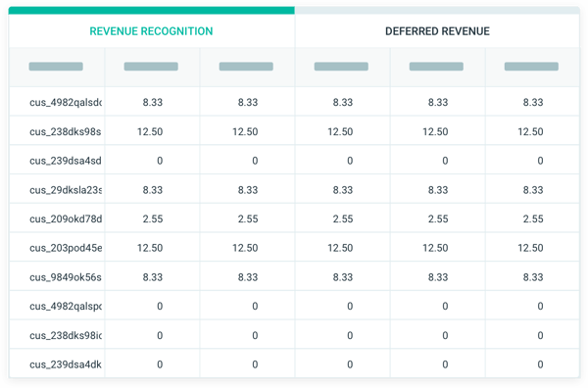Image resolution: width=588 pixels, height=388 pixels.
Task: Click customer cus_209okd78d
Action: [66, 218]
